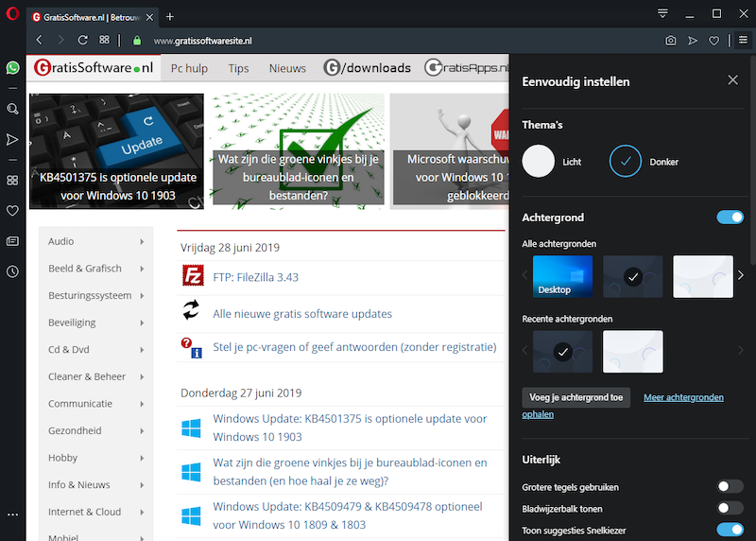Open the FTP: FileZilla 3.43 link
Image resolution: width=756 pixels, height=541 pixels.
pos(255,277)
